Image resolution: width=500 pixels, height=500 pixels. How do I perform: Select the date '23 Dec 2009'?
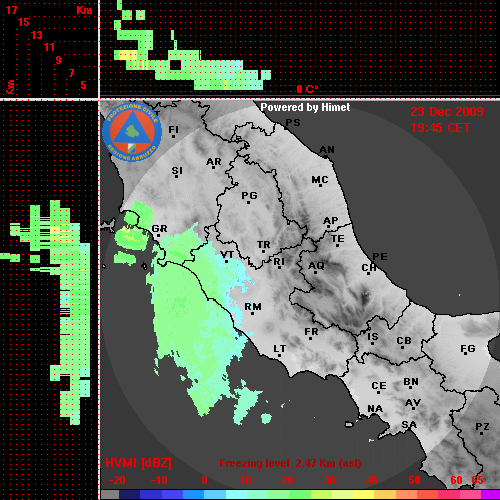tap(447, 112)
